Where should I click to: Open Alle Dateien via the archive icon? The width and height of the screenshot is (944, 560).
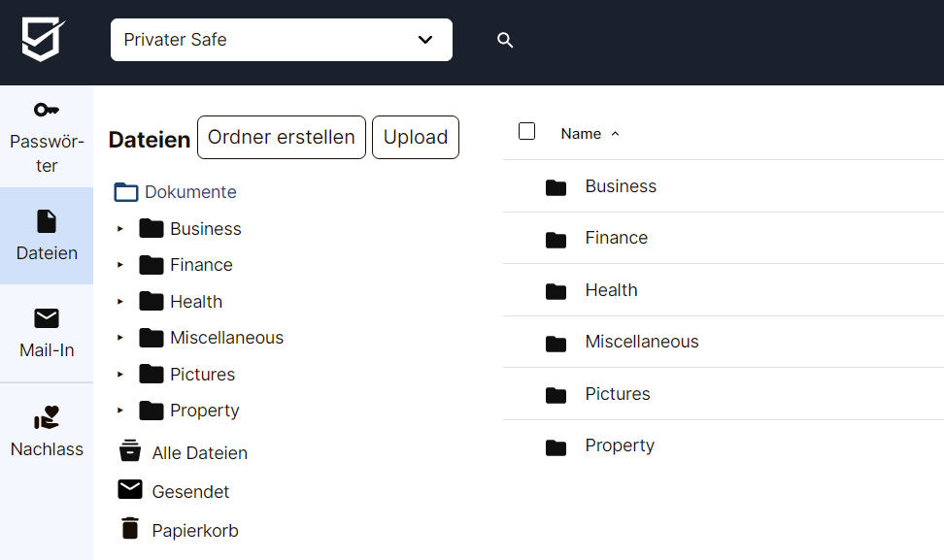pos(130,450)
